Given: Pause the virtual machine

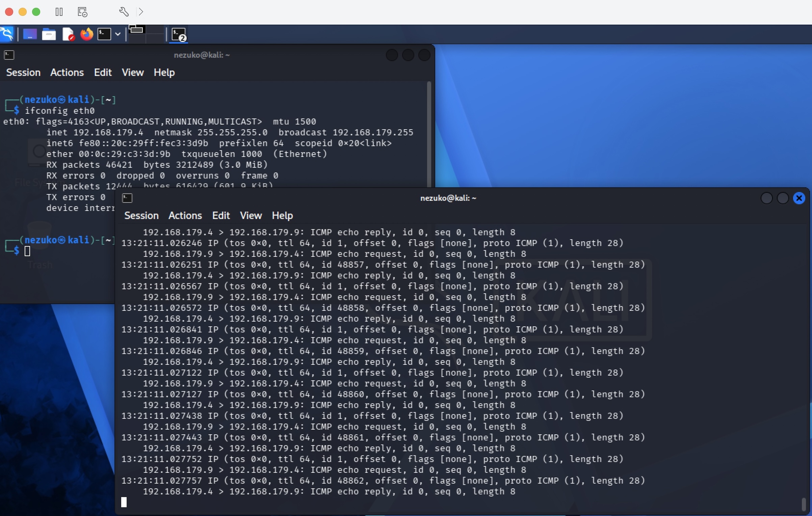Looking at the screenshot, I should point(59,11).
